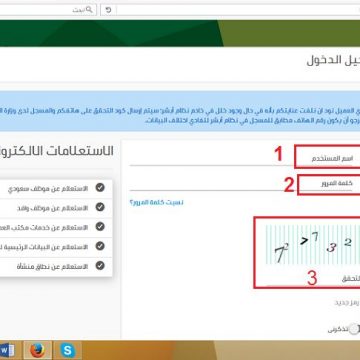Click checkmark icon beside خدمات مكتب العمل inquiry
Image resolution: width=360 pixels, height=360 pixels.
point(100,227)
